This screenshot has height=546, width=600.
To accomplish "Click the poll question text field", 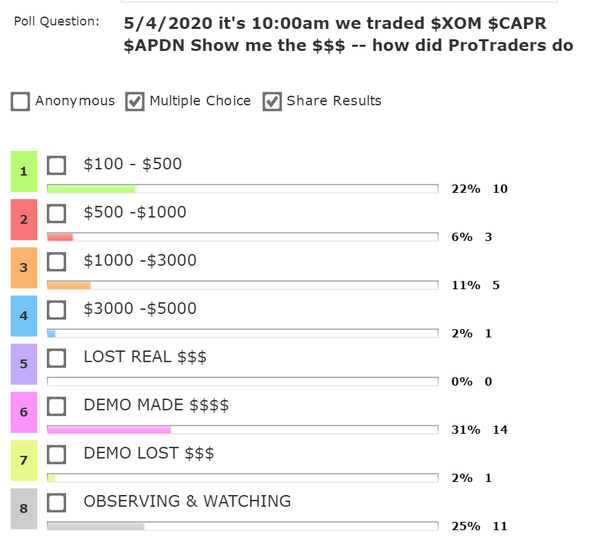I will click(x=348, y=34).
